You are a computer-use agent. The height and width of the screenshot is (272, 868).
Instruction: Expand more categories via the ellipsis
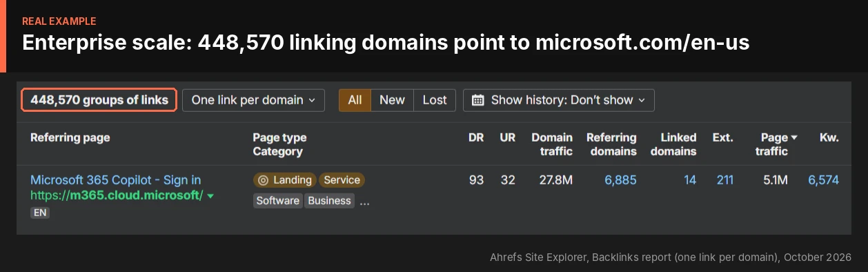[365, 202]
